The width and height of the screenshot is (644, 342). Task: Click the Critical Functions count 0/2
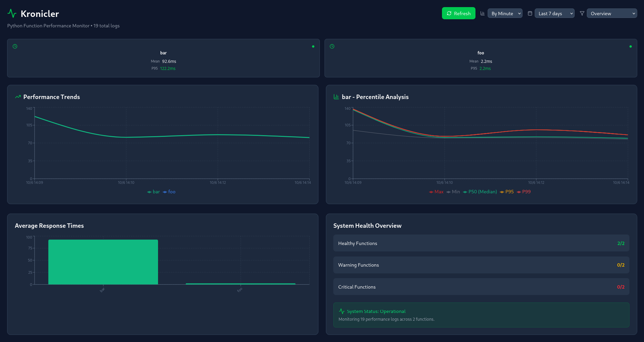point(621,287)
